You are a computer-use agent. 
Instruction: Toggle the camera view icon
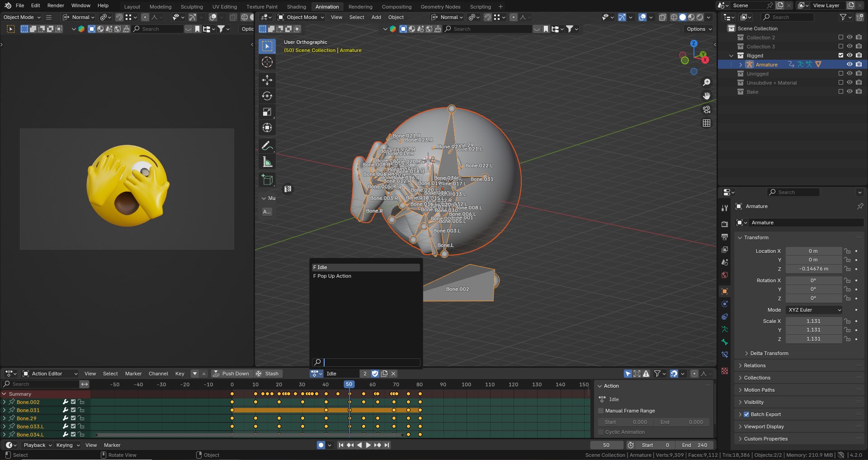(707, 109)
